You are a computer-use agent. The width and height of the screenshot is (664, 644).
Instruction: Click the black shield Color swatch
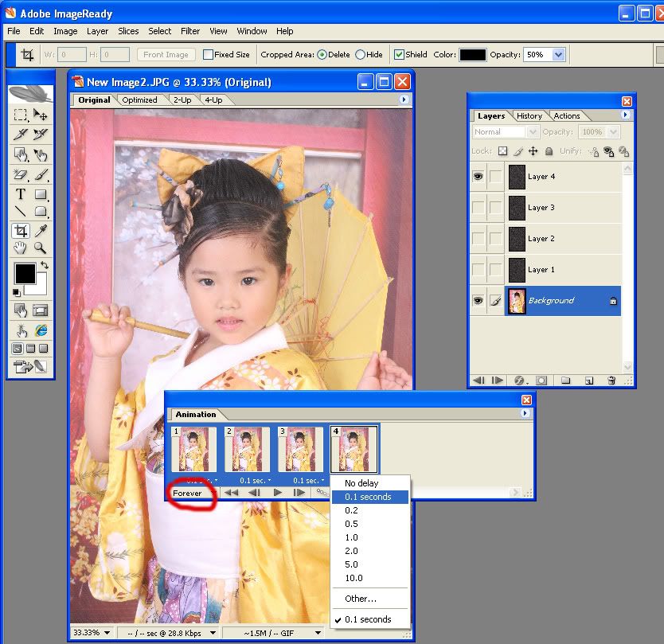coord(472,55)
